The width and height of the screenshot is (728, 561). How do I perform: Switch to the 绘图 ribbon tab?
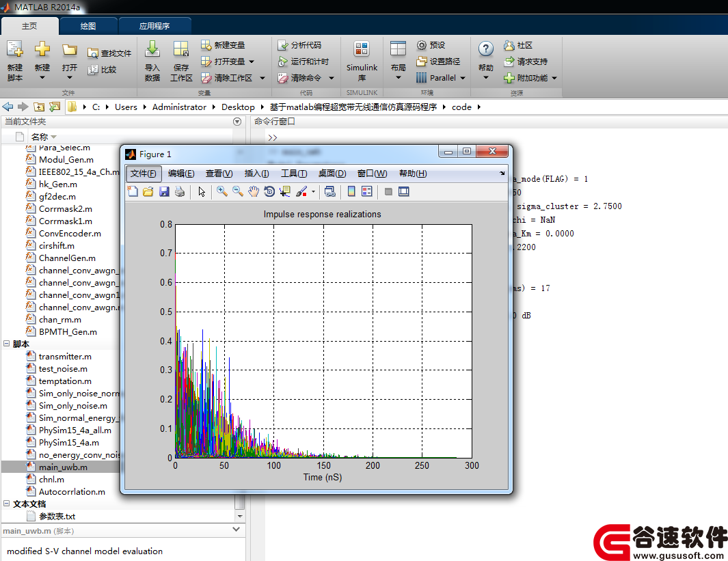coord(88,26)
